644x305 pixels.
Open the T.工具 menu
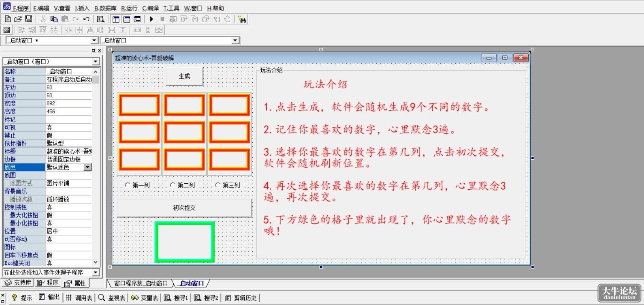(171, 8)
